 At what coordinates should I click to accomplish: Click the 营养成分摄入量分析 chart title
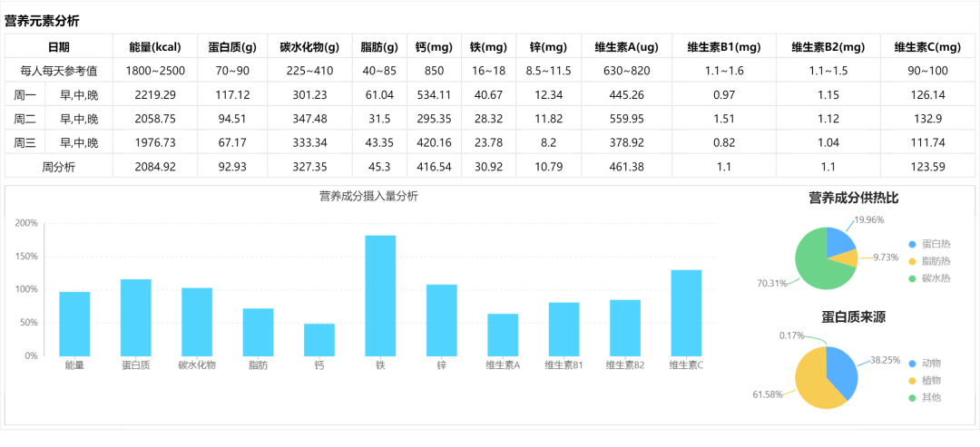click(x=368, y=196)
